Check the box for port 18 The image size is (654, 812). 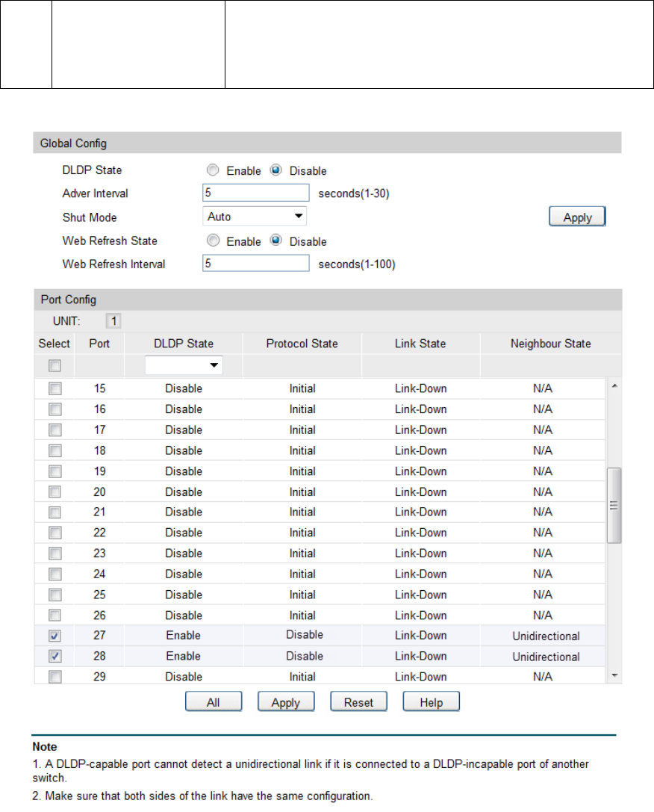click(x=54, y=450)
